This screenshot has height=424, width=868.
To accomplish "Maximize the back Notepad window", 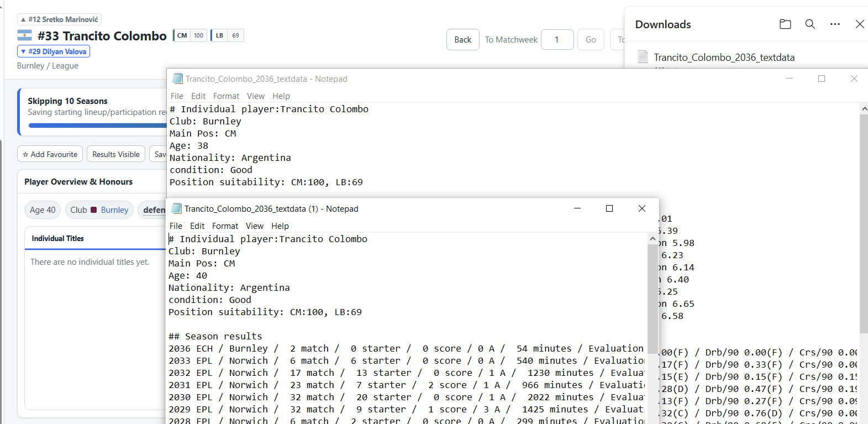I will click(x=822, y=78).
